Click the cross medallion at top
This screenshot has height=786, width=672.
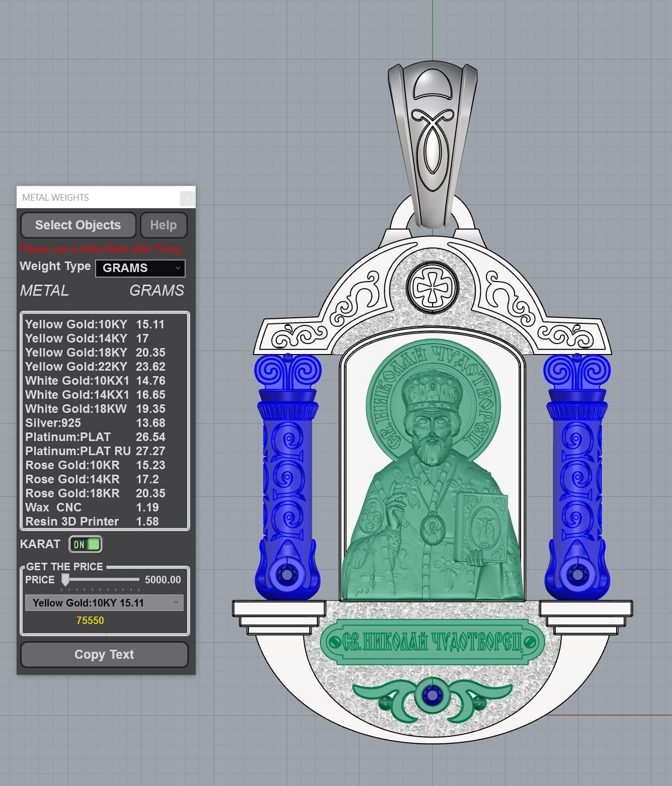[432, 288]
